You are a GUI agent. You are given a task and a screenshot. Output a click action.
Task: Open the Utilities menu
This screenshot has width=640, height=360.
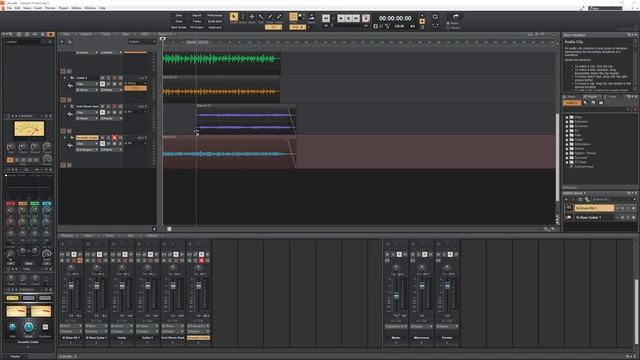pos(76,8)
